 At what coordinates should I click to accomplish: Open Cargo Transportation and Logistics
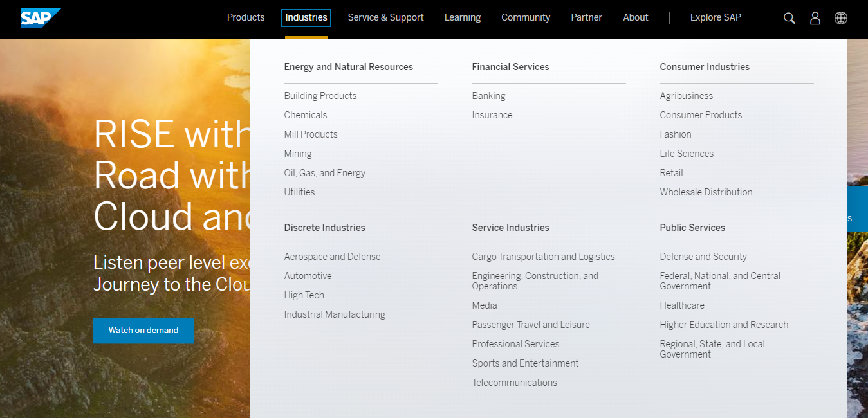click(x=543, y=257)
